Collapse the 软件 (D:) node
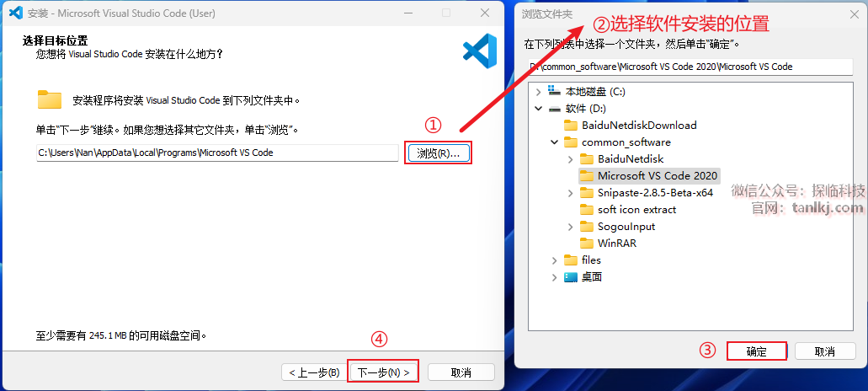 pos(538,109)
